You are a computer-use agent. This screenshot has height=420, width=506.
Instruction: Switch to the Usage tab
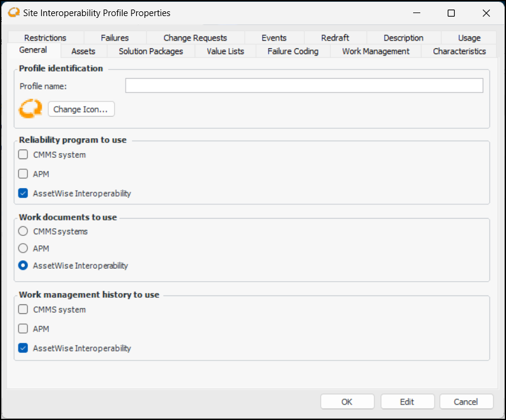(x=469, y=38)
